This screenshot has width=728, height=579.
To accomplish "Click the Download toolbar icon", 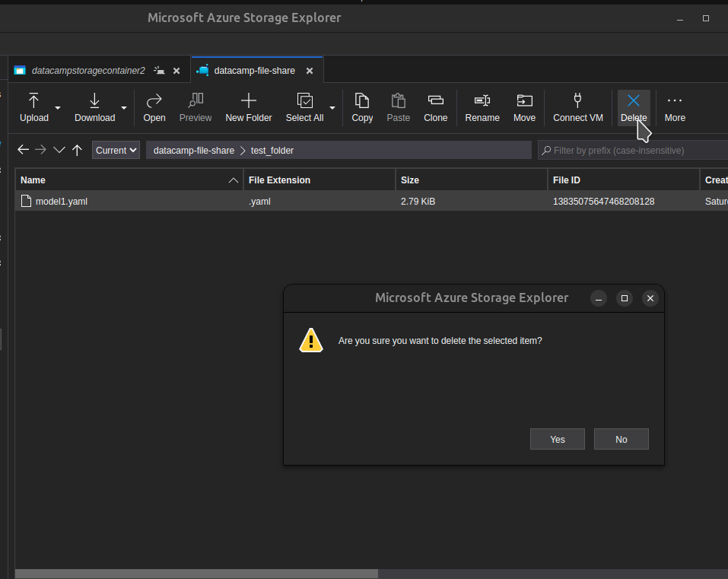I will coord(94,100).
